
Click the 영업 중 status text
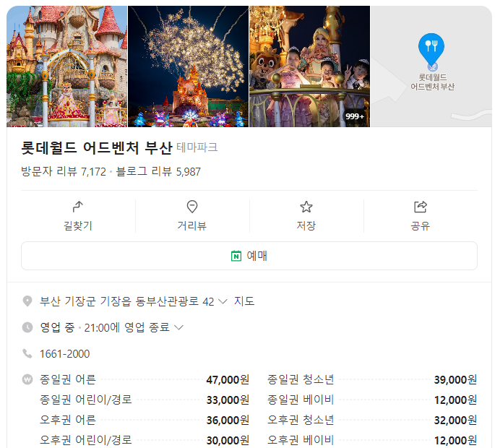point(57,327)
